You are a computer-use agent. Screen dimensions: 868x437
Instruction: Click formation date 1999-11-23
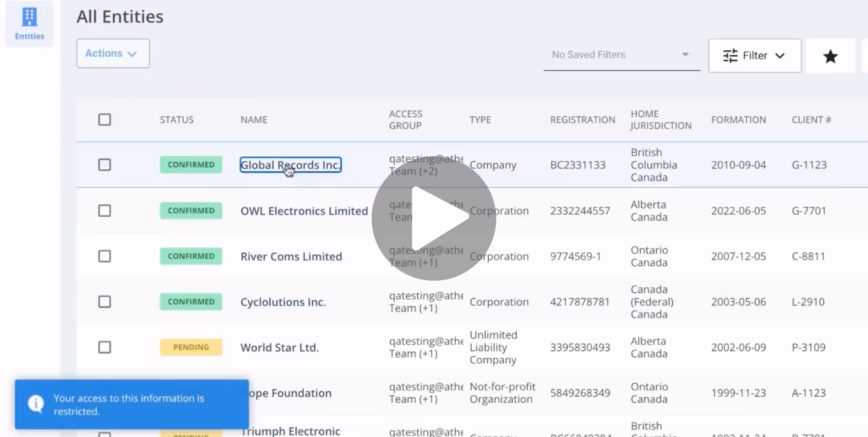click(739, 393)
